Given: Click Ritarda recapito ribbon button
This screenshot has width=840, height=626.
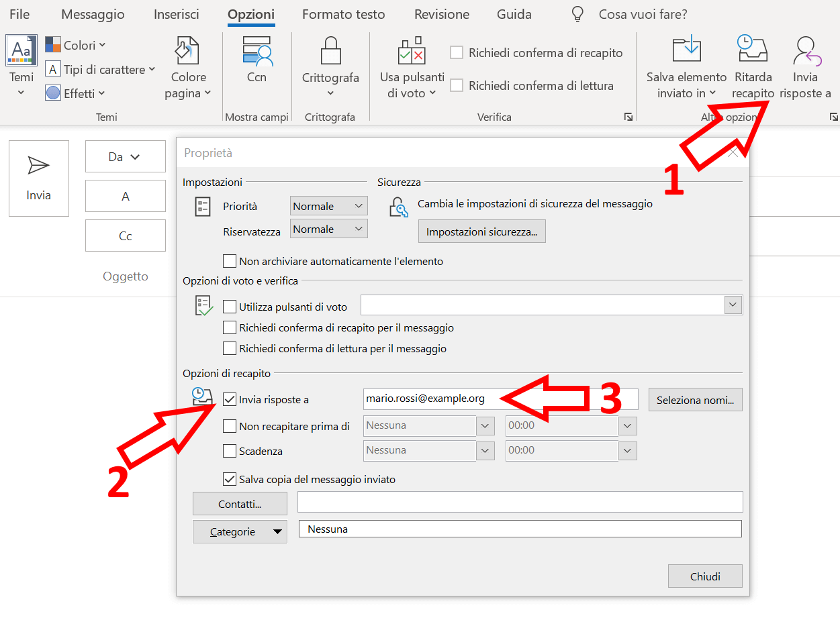Looking at the screenshot, I should click(753, 68).
